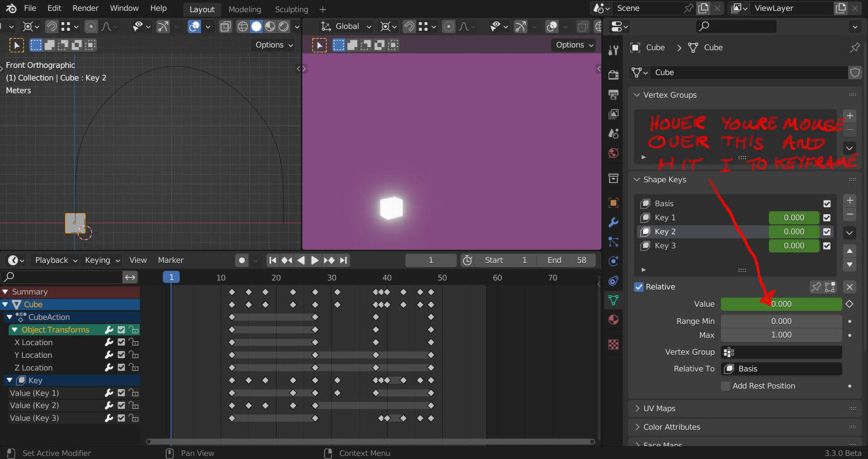Open the Marker menu in the timeline
868x459 pixels.
click(170, 260)
